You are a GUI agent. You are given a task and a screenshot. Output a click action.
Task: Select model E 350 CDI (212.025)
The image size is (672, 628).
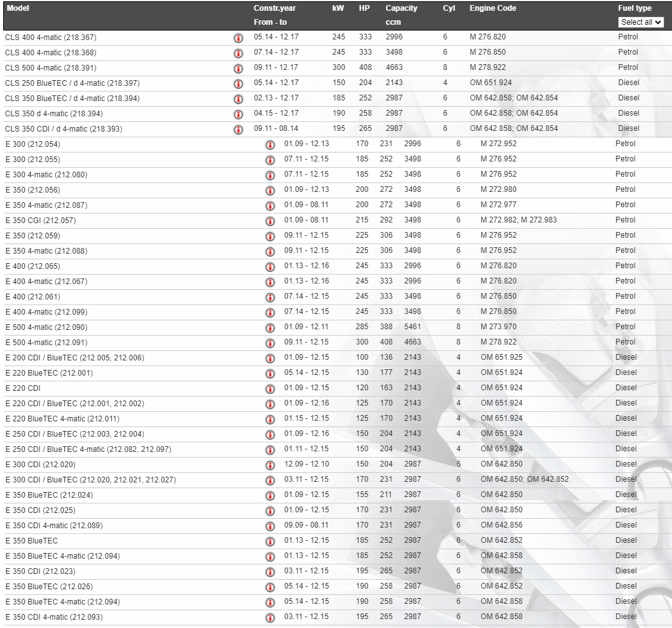point(40,510)
